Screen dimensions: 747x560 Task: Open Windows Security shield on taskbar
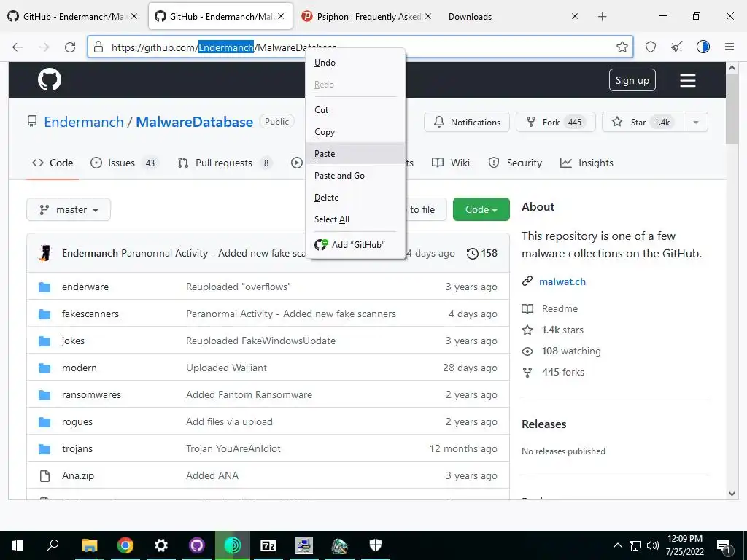[x=376, y=545]
